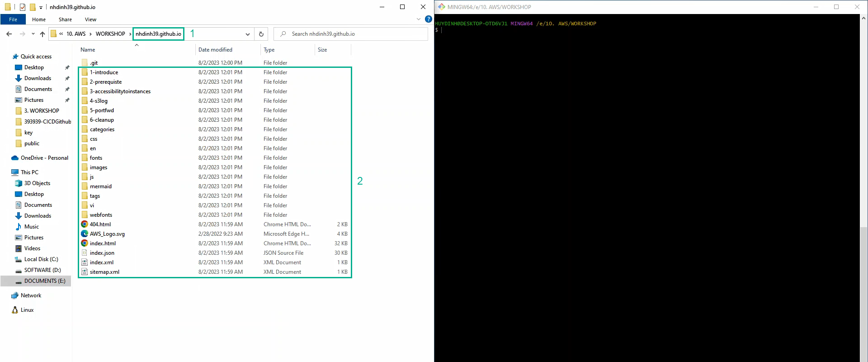Open 3. WORKSHOP in navigation pane
This screenshot has height=362, width=868.
pyautogui.click(x=42, y=111)
